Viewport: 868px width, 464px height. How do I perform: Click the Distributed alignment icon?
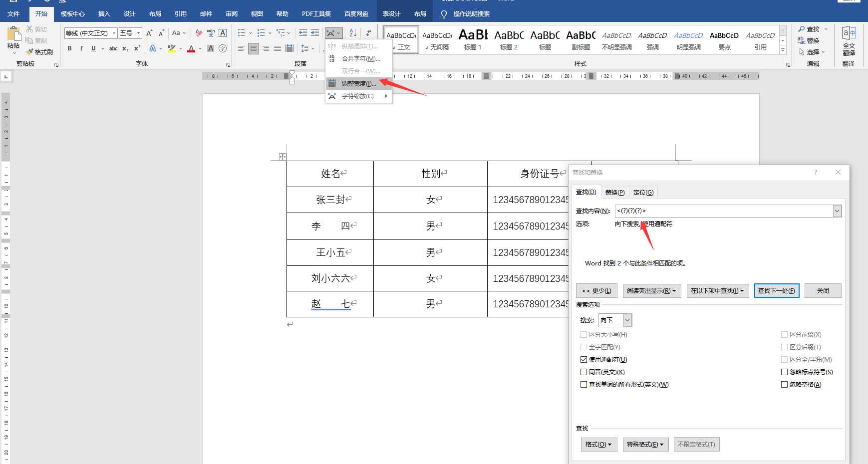click(289, 48)
